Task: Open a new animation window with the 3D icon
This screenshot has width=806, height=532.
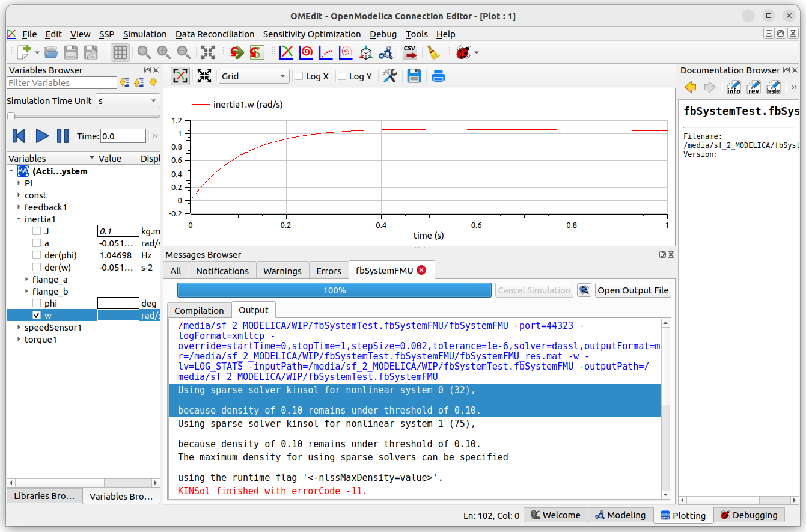Action: click(365, 52)
